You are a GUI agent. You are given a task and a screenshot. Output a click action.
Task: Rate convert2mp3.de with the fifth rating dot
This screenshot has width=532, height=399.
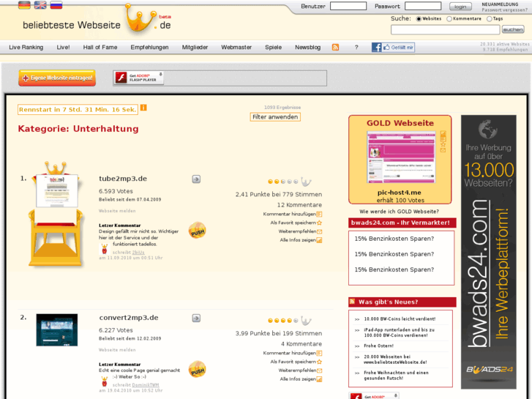pos(296,321)
